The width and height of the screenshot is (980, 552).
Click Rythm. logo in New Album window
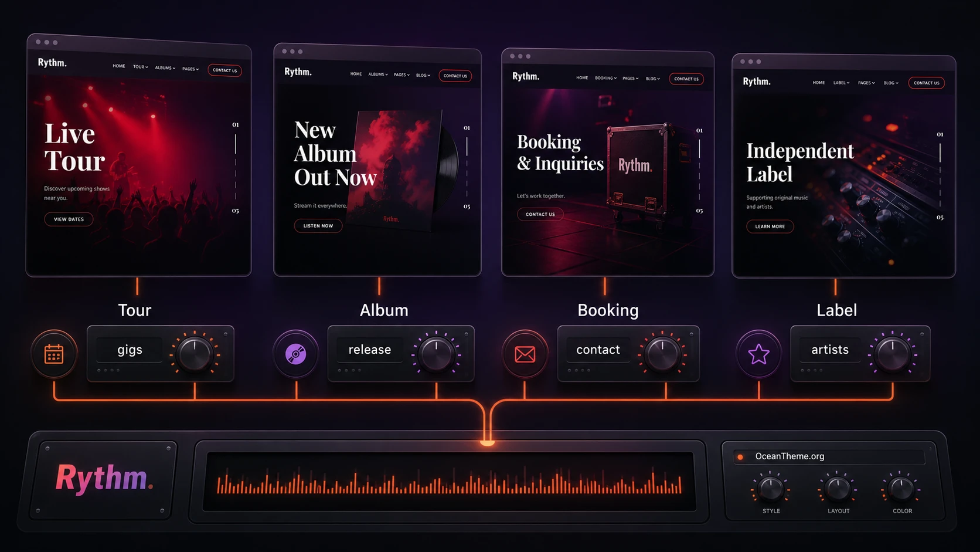point(298,72)
